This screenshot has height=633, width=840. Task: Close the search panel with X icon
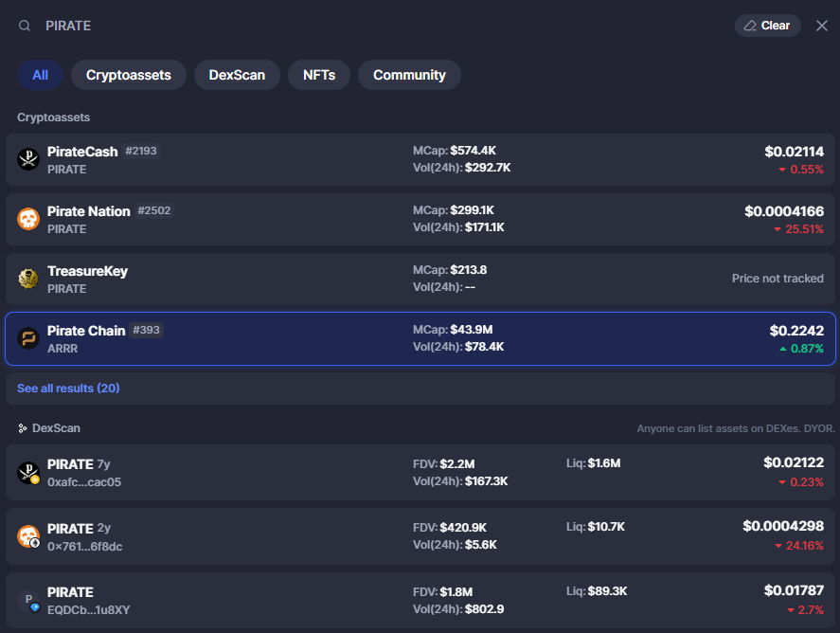(822, 26)
